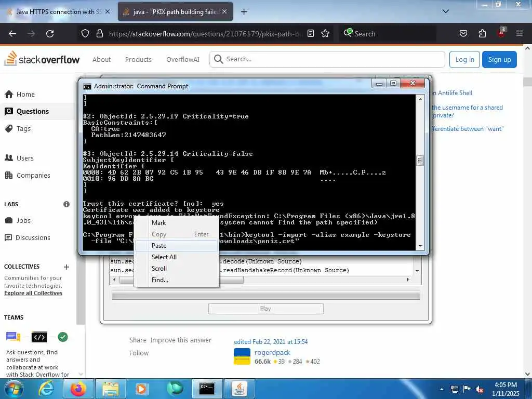The width and height of the screenshot is (532, 399).
Task: View site security padlock info
Action: point(99,34)
